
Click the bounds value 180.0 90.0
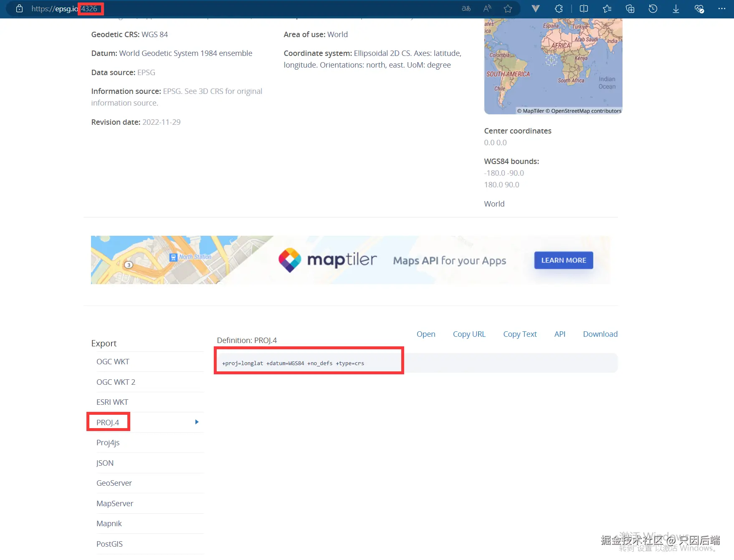point(502,185)
